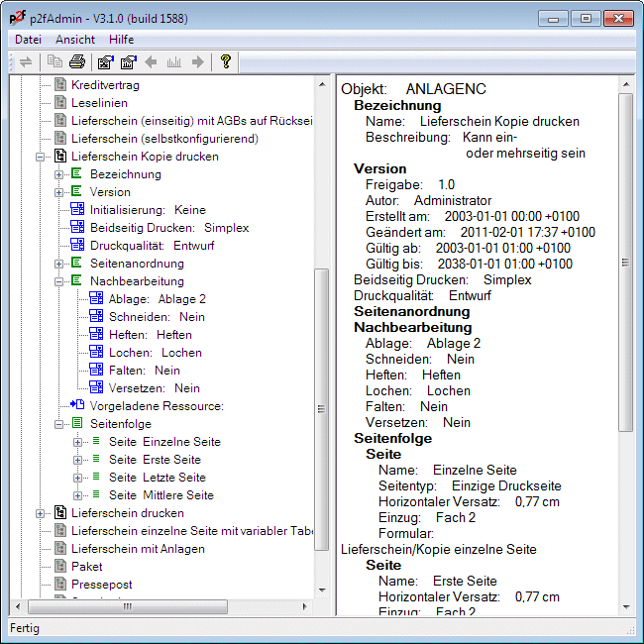Click the yellow question mark help icon
Screen dimensions: 644x644
pos(226,62)
